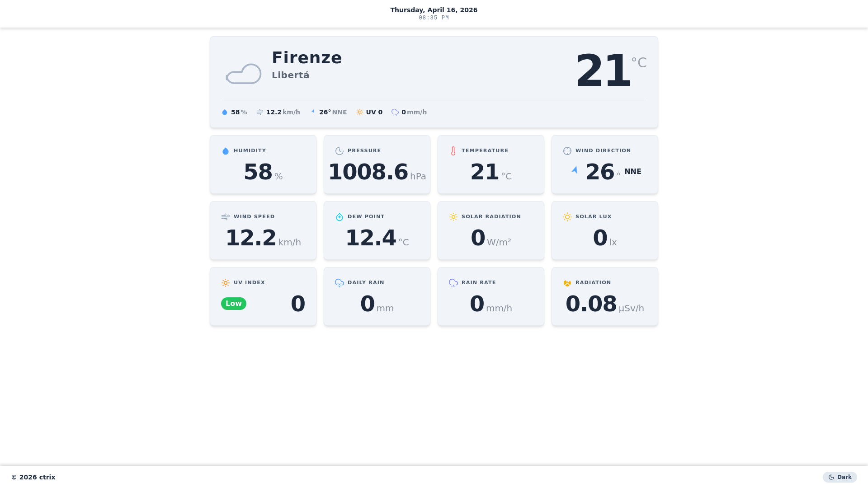Click the ctrix copyright text
The image size is (868, 488).
(33, 477)
